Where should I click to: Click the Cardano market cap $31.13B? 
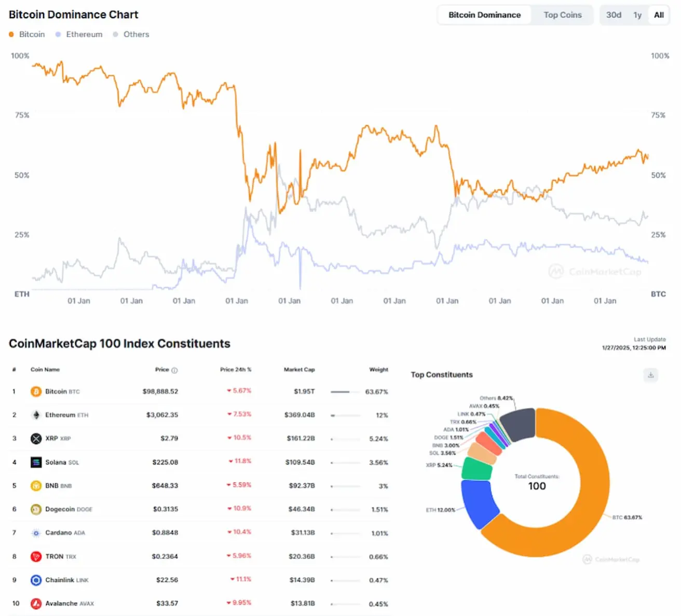(x=302, y=533)
